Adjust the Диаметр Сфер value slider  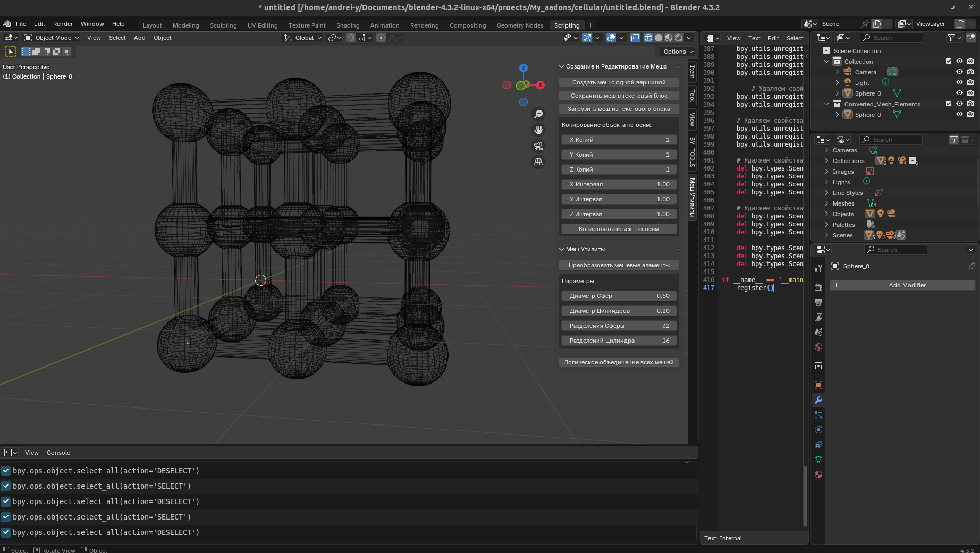619,296
